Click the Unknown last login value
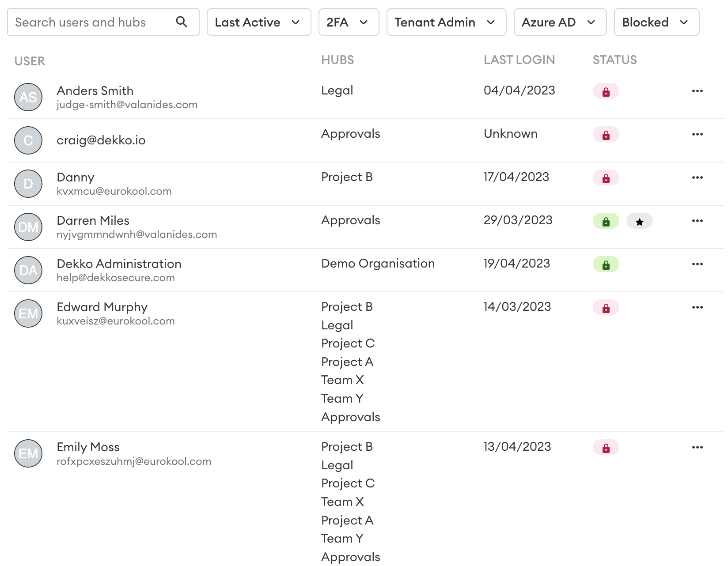This screenshot has height=566, width=728. (510, 134)
